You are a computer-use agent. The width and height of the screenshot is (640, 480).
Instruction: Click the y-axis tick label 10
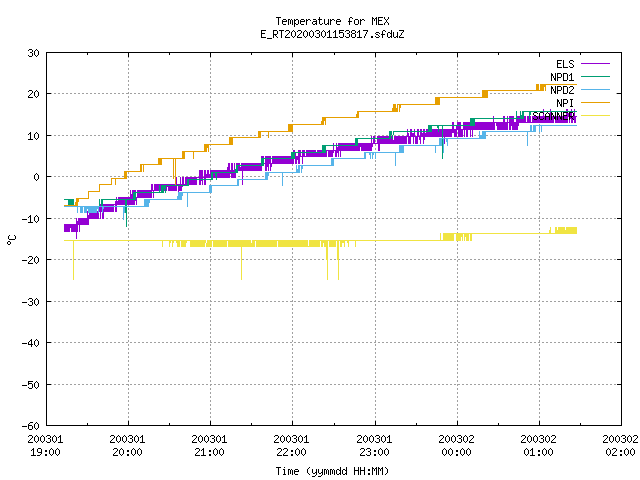(x=33, y=136)
